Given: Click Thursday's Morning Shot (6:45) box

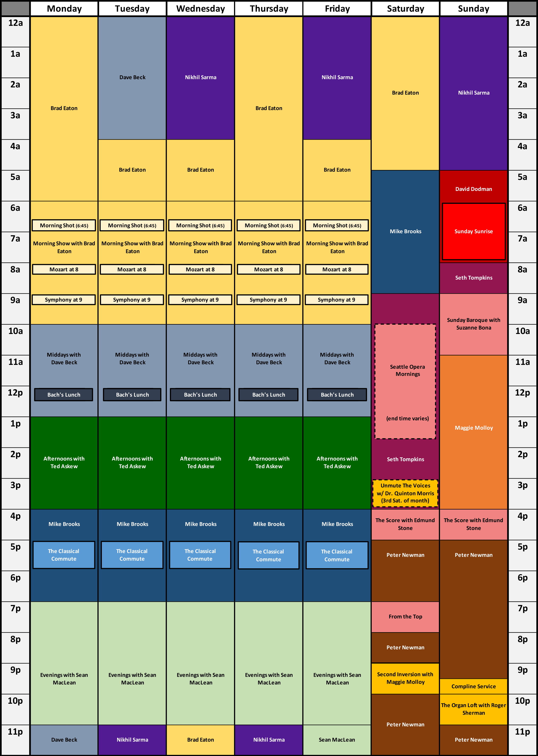Looking at the screenshot, I should pyautogui.click(x=269, y=225).
